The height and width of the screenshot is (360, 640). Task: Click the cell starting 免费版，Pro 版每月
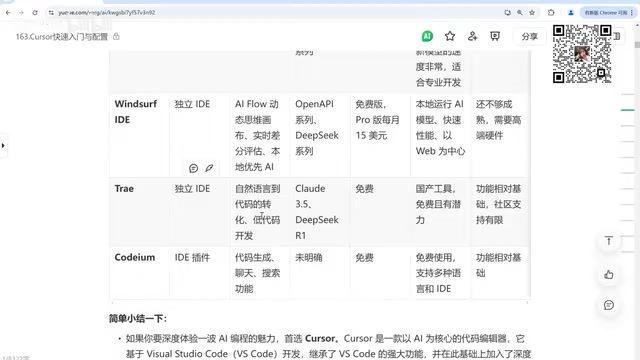coord(380,135)
